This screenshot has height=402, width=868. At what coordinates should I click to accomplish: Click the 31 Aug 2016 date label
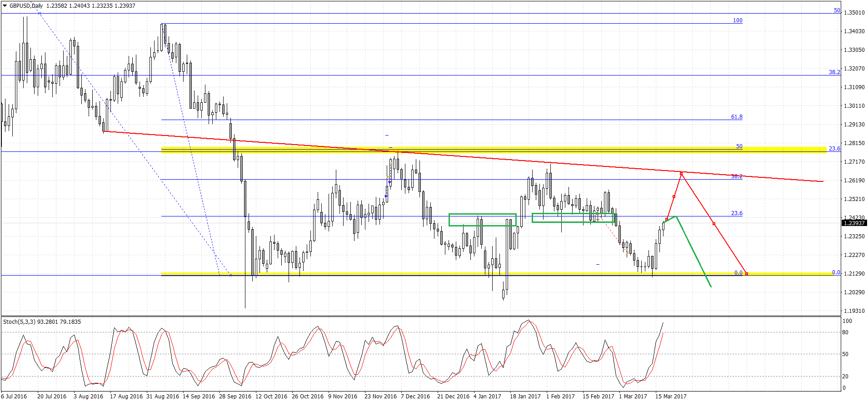[x=163, y=397]
